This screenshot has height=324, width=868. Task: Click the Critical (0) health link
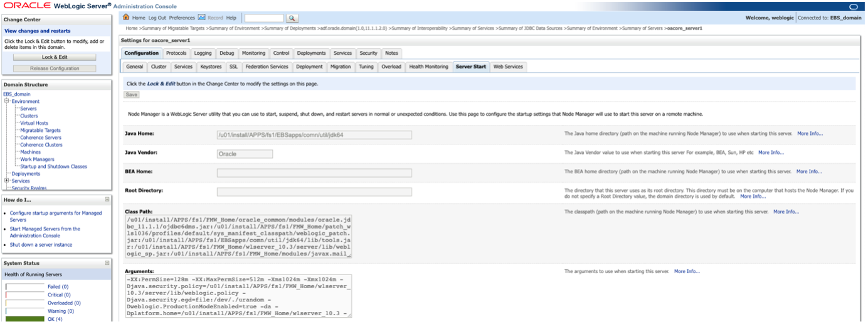(x=59, y=295)
